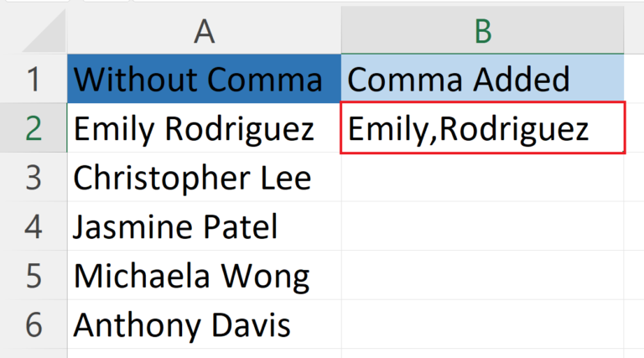The height and width of the screenshot is (358, 644).
Task: Click empty cell B6 beside Anthony Davis
Action: (x=482, y=324)
